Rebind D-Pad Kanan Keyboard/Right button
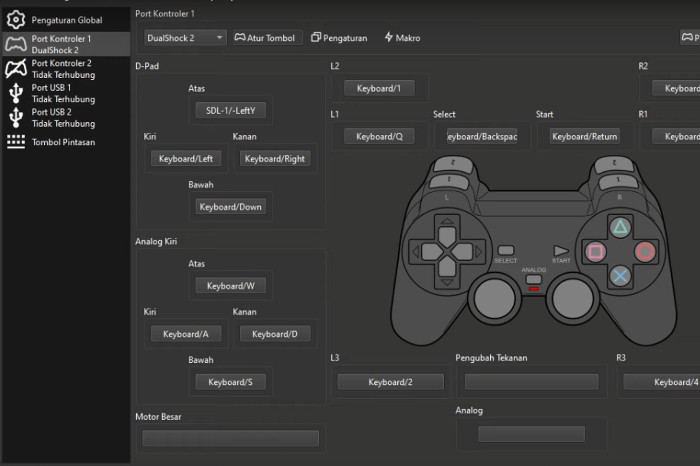The height and width of the screenshot is (466, 700). [275, 158]
